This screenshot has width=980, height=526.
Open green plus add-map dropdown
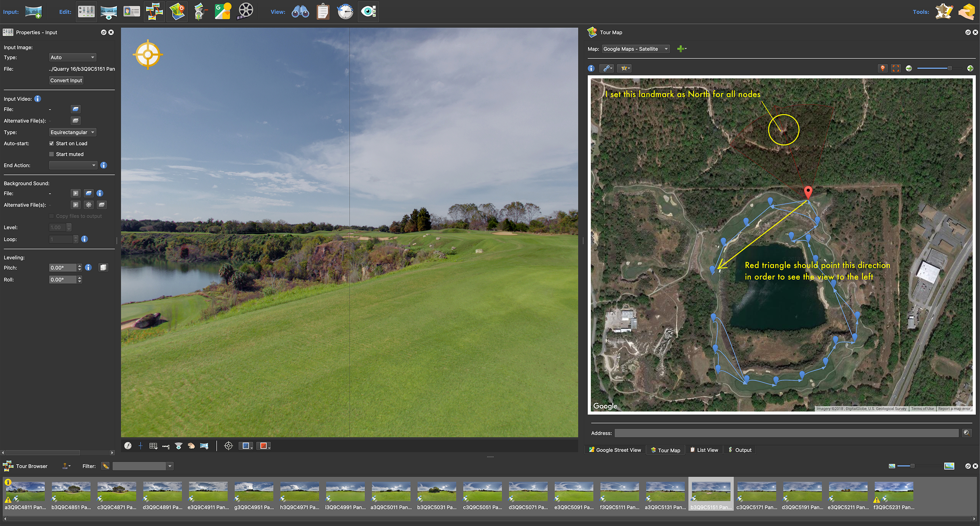point(682,49)
